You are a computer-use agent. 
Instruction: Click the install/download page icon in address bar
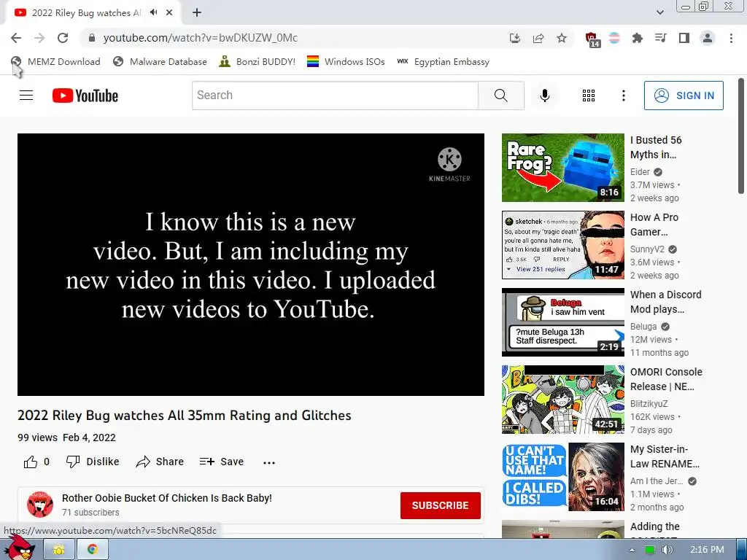tap(515, 38)
